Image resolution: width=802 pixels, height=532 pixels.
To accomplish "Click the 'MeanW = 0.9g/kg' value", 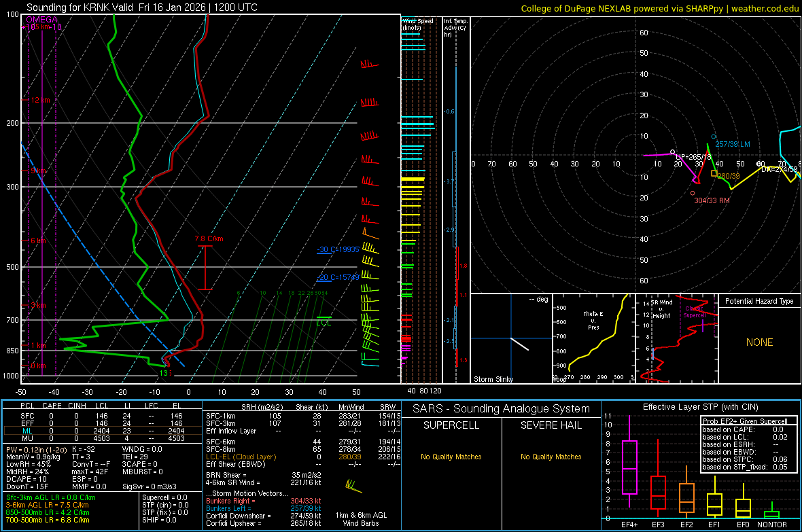I will (33, 457).
